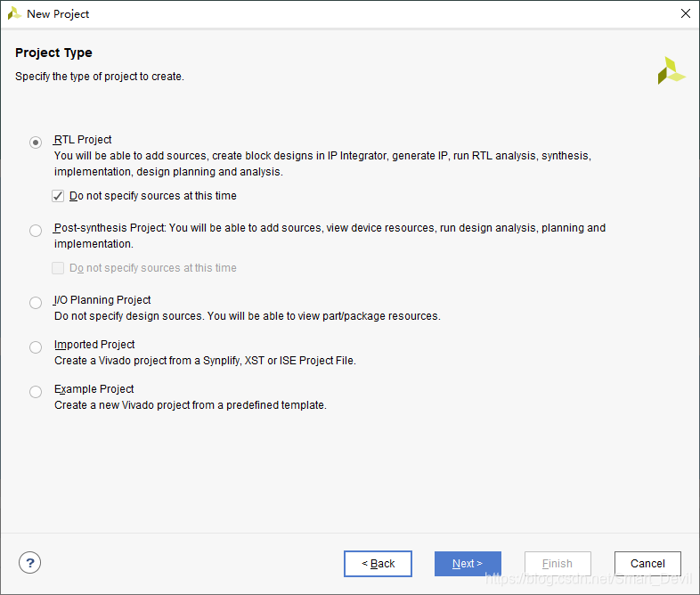Click the greyed-out Finish button
Screen dimensions: 700x595
point(558,564)
